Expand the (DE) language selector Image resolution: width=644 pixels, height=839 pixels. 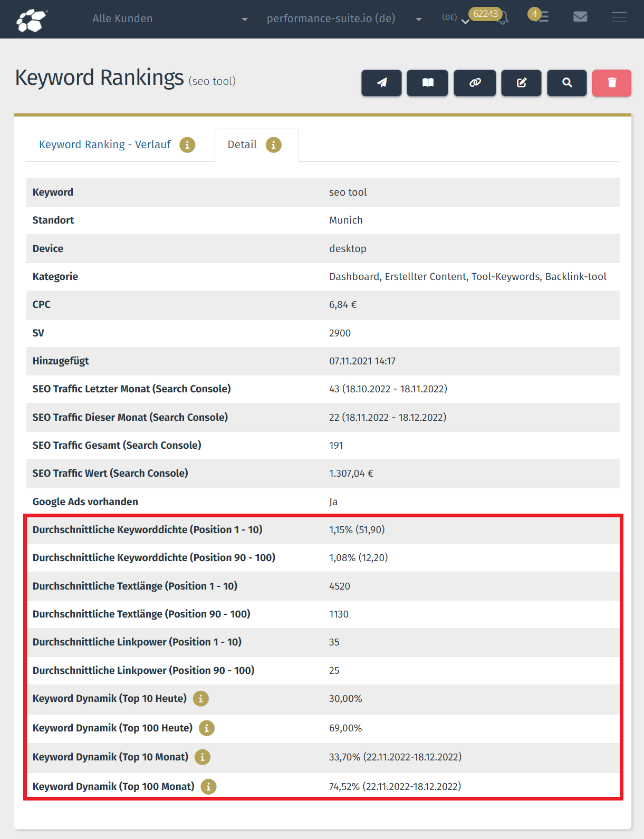455,18
